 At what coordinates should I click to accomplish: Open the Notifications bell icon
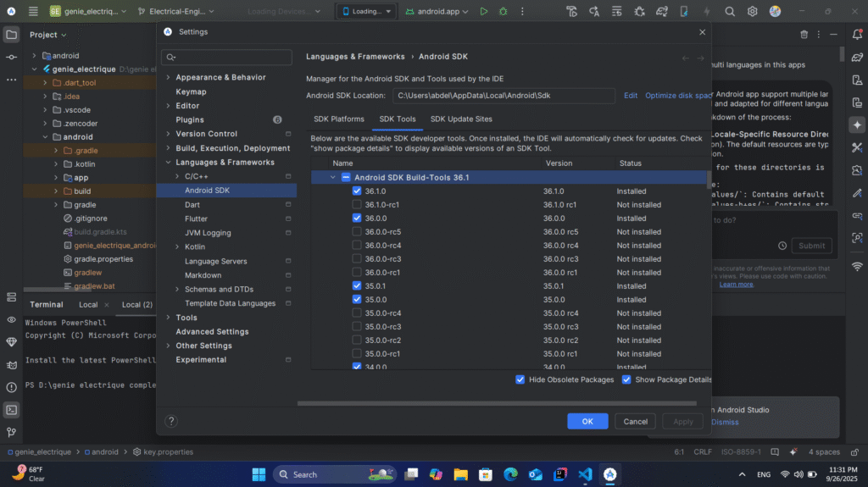pyautogui.click(x=857, y=34)
